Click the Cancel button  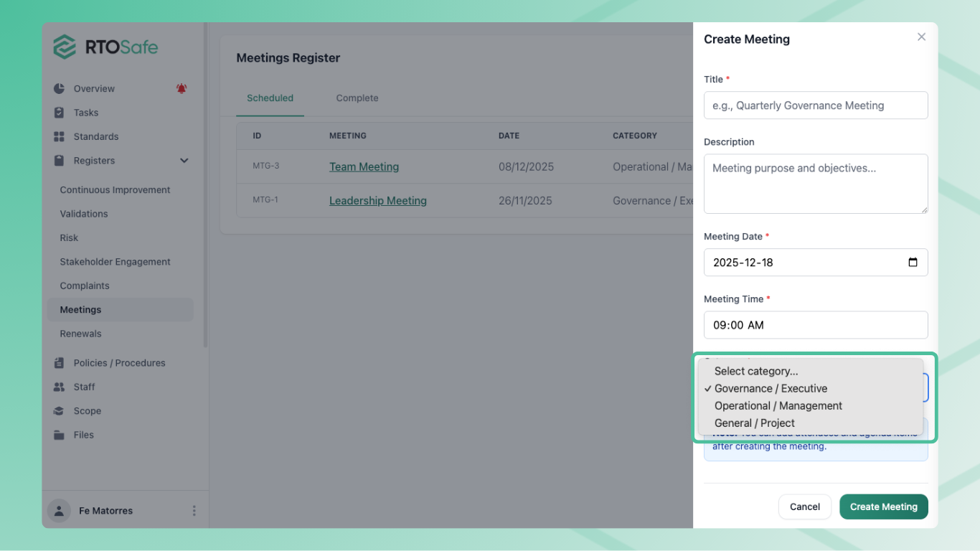pyautogui.click(x=804, y=507)
